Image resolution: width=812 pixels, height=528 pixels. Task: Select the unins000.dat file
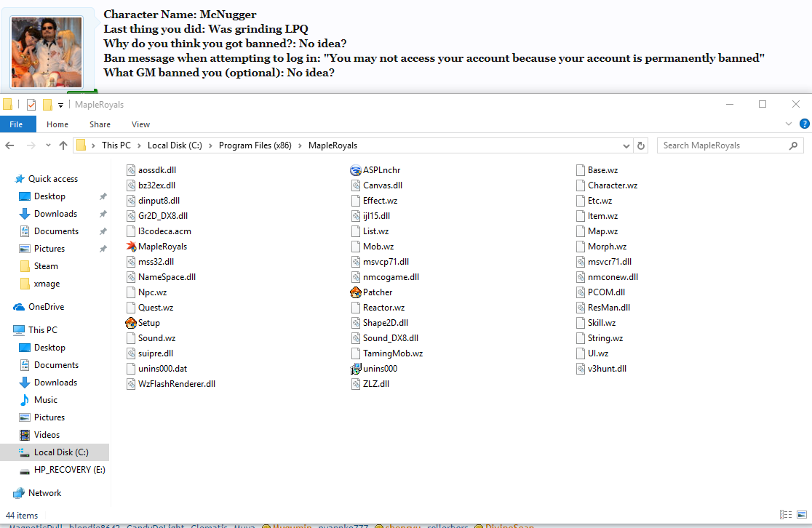coord(156,369)
